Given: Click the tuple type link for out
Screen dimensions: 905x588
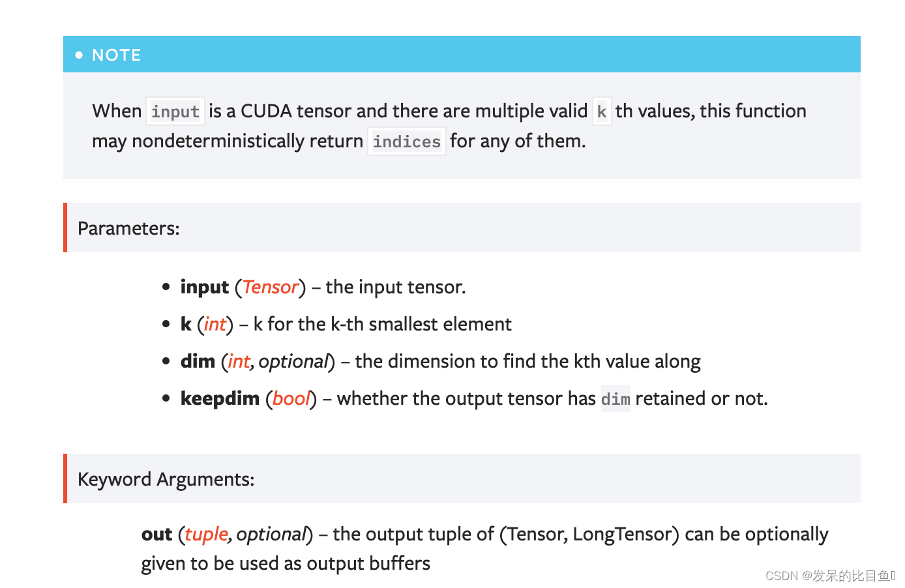Looking at the screenshot, I should [206, 535].
